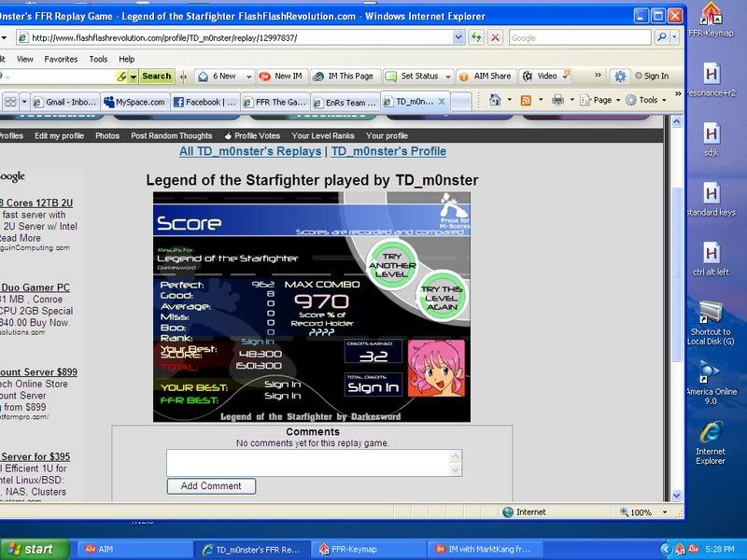This screenshot has width=747, height=560.
Task: Click the 6 New mail icon
Action: tap(204, 77)
